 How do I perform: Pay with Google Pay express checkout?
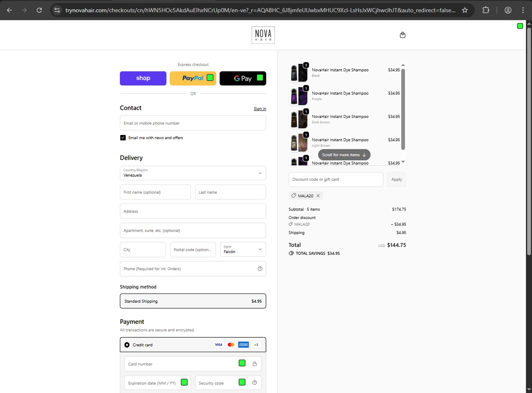coord(243,78)
